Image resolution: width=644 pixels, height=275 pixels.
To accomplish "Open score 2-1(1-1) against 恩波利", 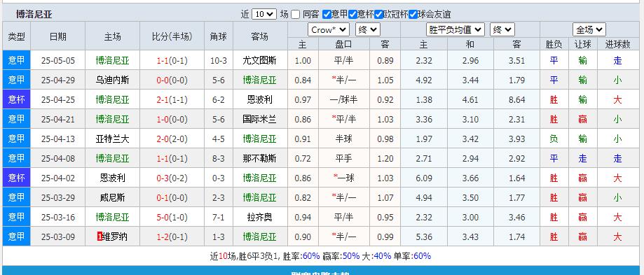I will tap(172, 99).
